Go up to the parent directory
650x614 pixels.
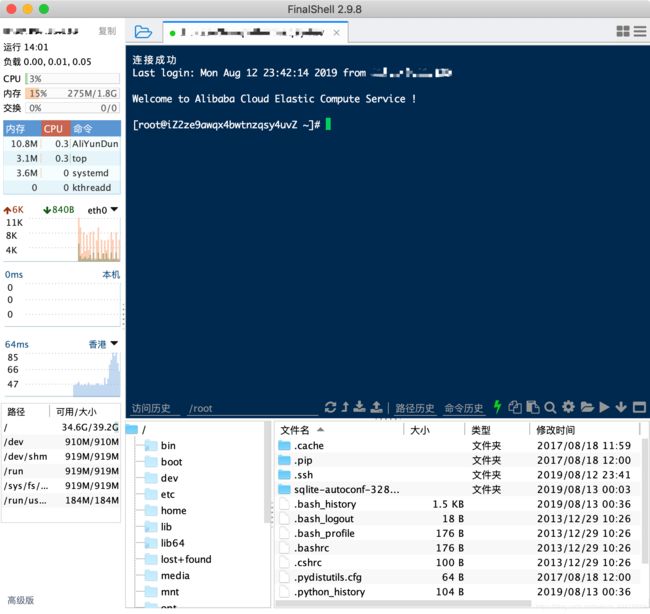[x=345, y=407]
